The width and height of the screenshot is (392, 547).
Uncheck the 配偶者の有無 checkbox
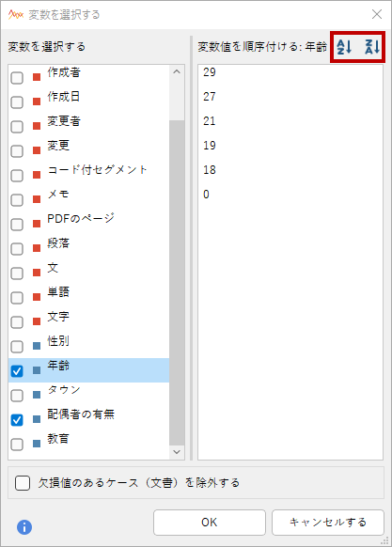coord(17,420)
